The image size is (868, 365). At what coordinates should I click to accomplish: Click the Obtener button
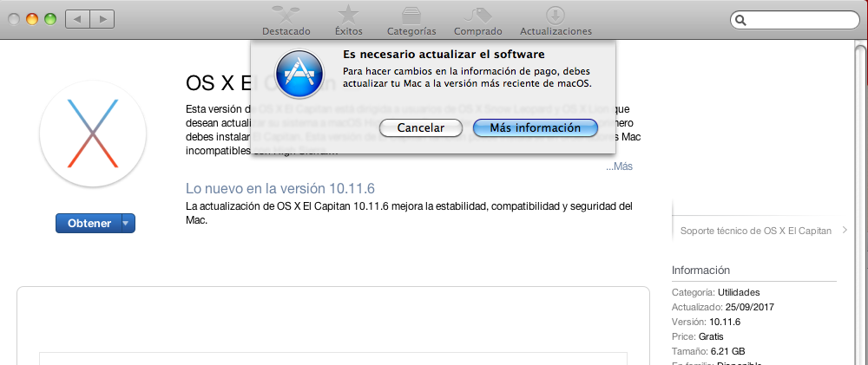tap(89, 224)
